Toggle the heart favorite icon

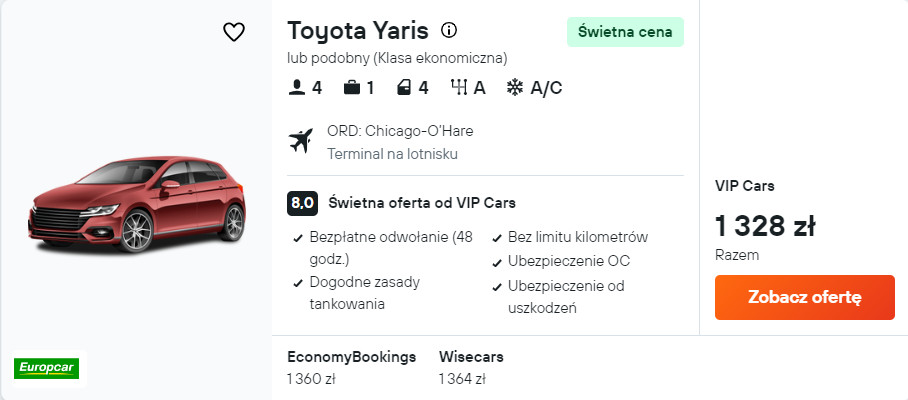tap(233, 32)
